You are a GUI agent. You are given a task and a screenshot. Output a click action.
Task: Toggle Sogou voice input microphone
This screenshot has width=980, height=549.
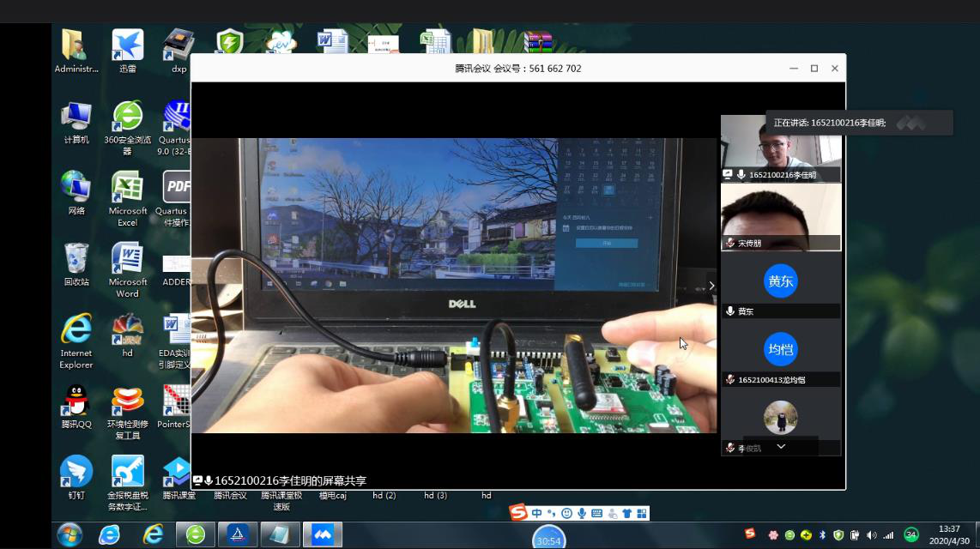tap(582, 513)
